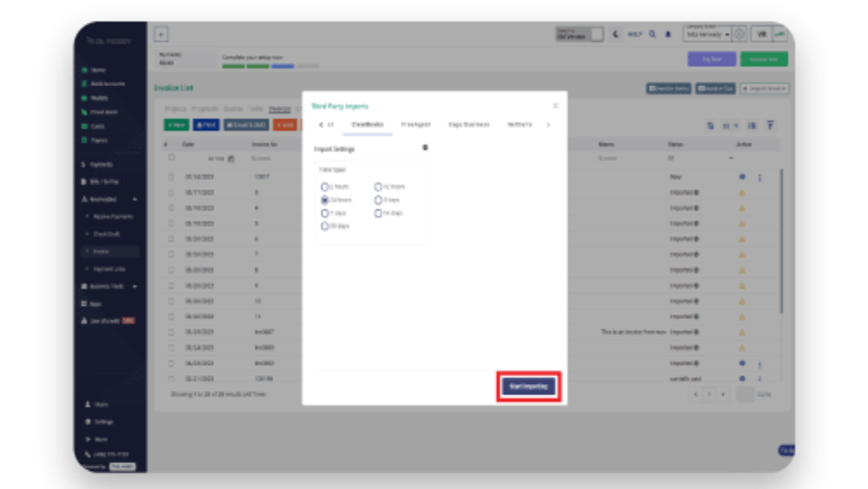Open the Sage Business import tab
The width and height of the screenshot is (868, 489).
pyautogui.click(x=469, y=124)
